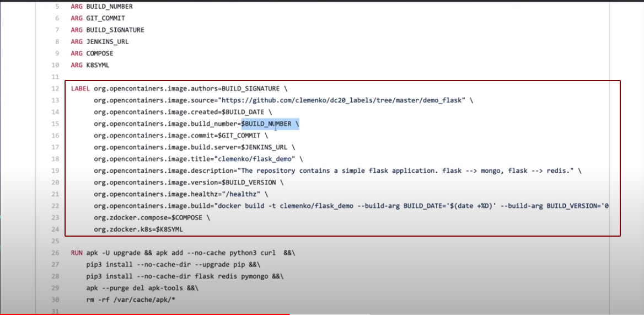Select line number 5 in the gutter
Image resolution: width=644 pixels, height=315 pixels.
point(57,7)
